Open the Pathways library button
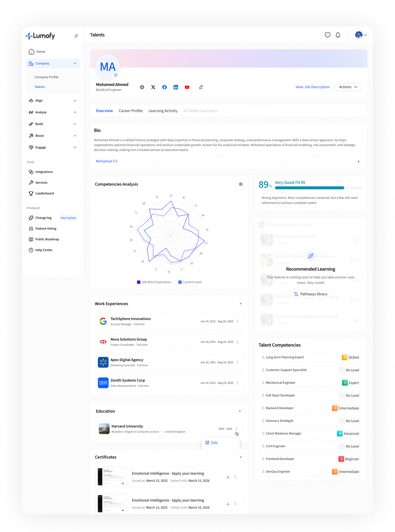This screenshot has height=532, width=395. pos(311,294)
